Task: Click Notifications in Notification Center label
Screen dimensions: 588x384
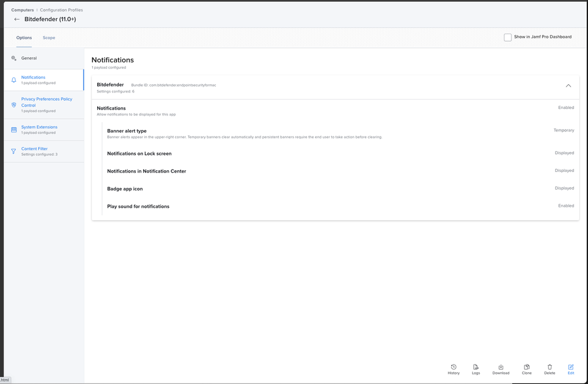Action: click(x=147, y=171)
